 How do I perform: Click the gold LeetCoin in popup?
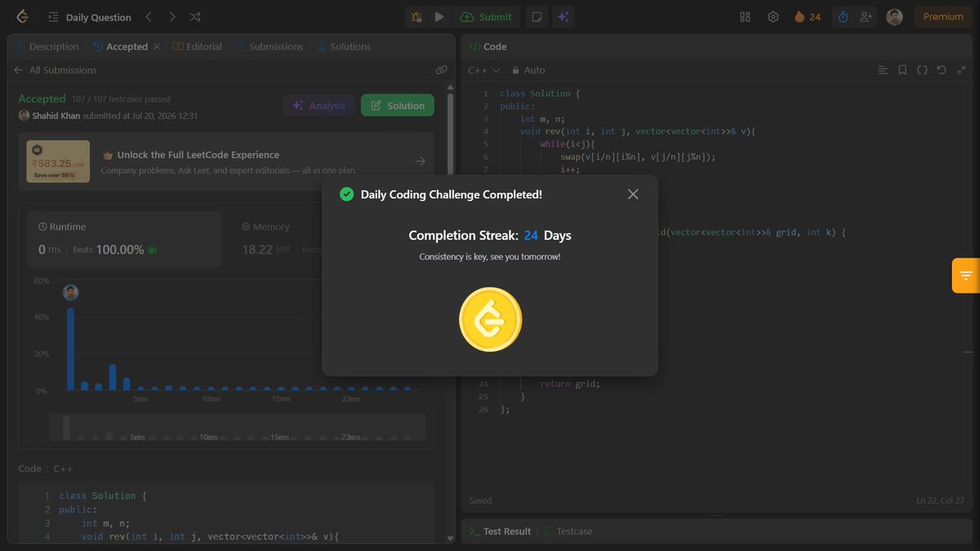[x=490, y=320]
